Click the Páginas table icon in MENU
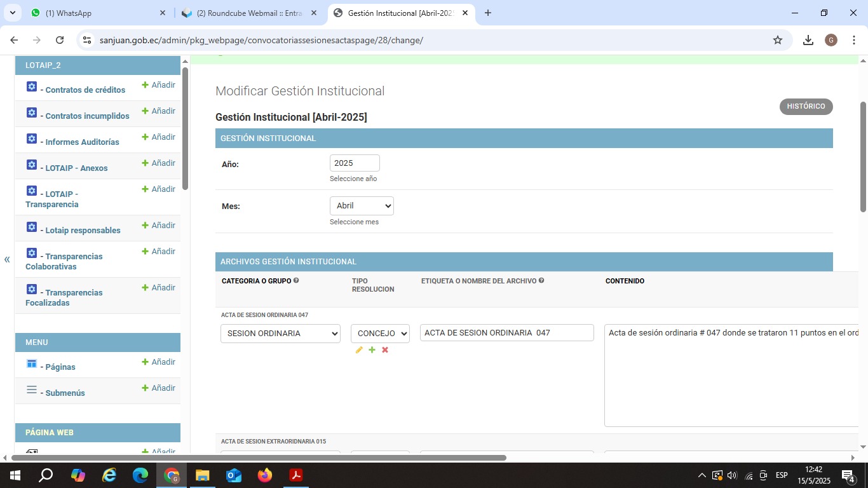The width and height of the screenshot is (868, 488). pyautogui.click(x=32, y=363)
